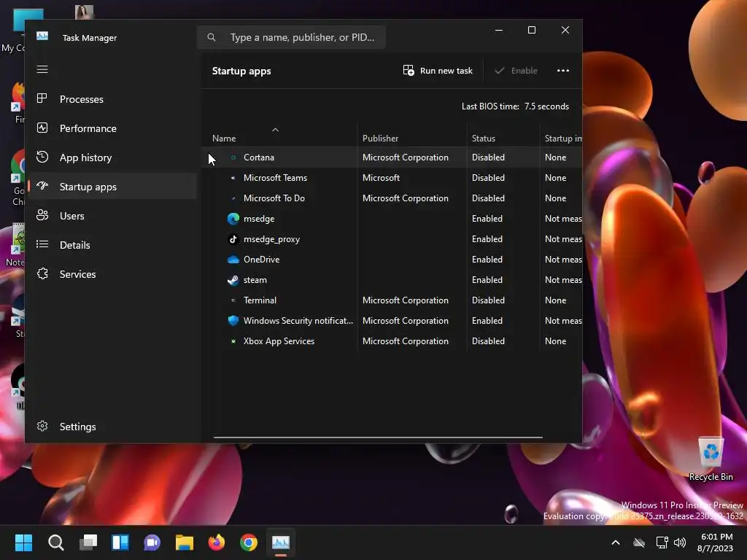Select the Microsoft Teams row
747x560 pixels.
[x=392, y=178]
